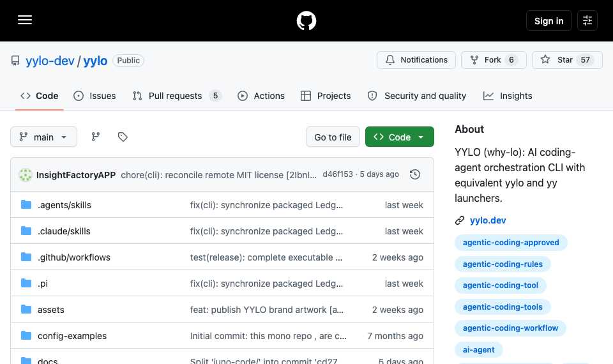This screenshot has width=613, height=364.
Task: Click folder icon beside assets
Action: pos(26,309)
